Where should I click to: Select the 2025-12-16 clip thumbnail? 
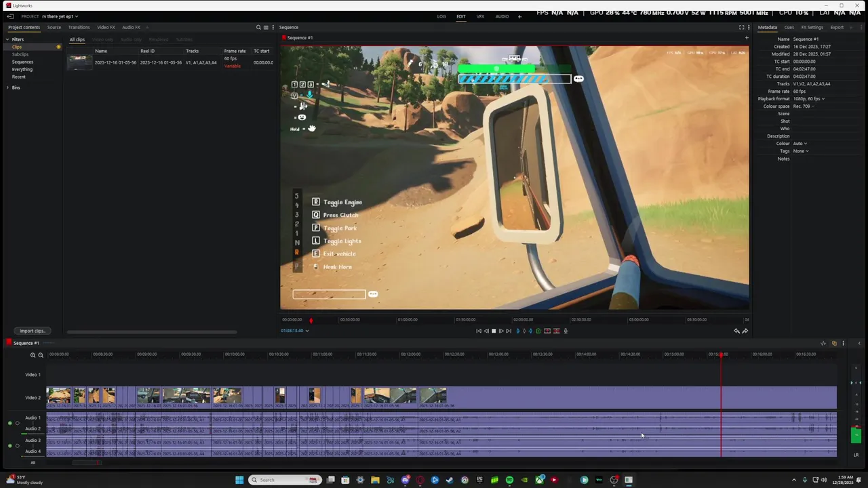click(x=80, y=62)
